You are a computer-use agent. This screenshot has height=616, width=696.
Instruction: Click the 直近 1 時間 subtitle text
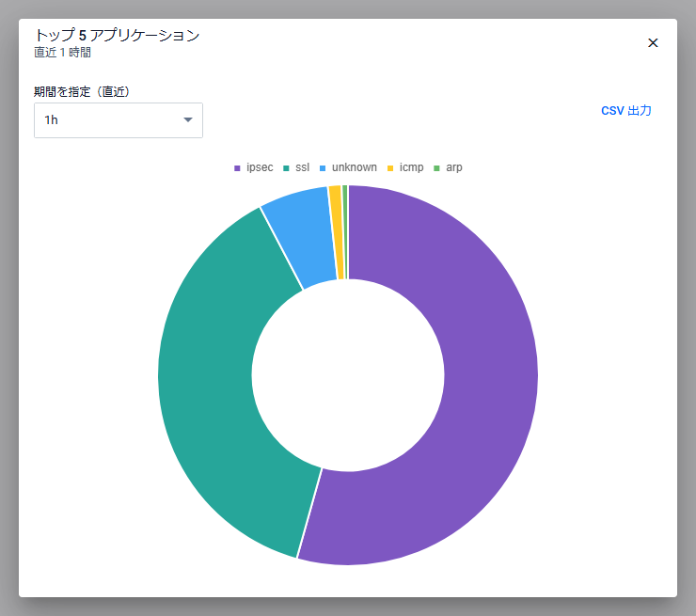tap(62, 53)
